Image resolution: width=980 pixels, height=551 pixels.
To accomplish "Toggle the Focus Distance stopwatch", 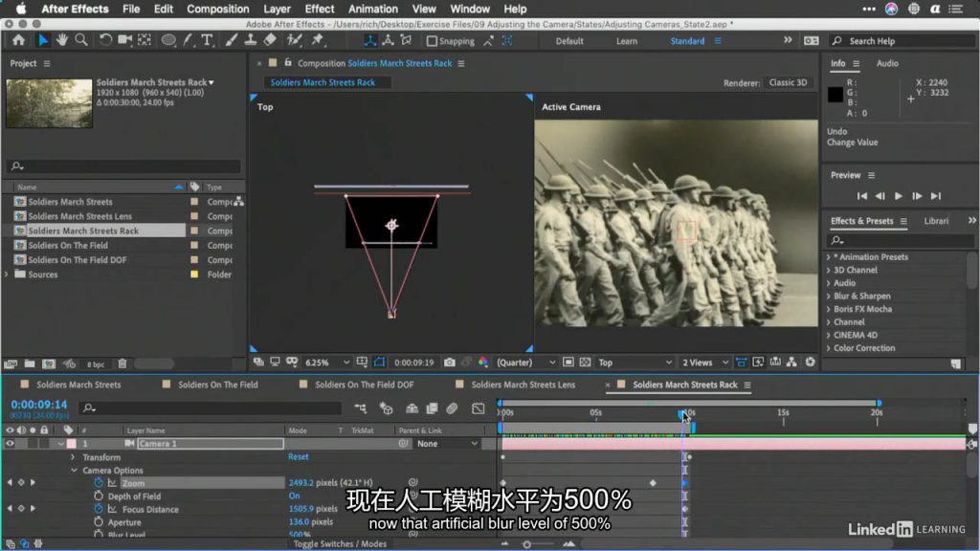I will click(99, 509).
